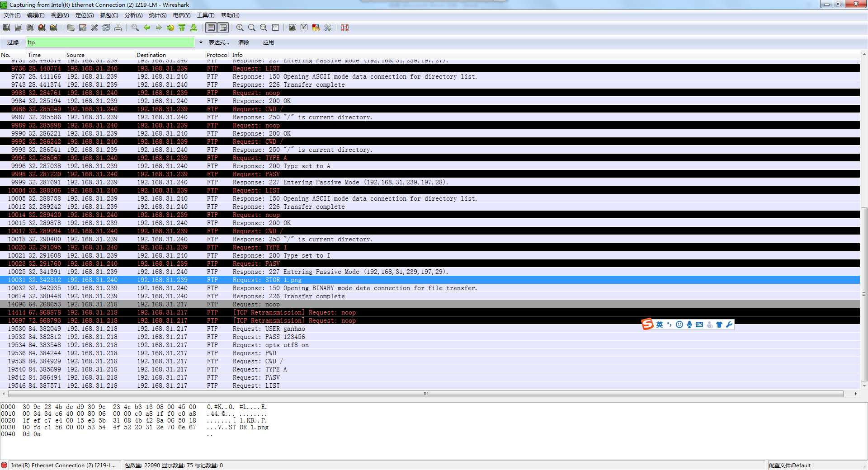The height and width of the screenshot is (470, 868).
Task: Close the capture file X icon
Action: (x=94, y=28)
